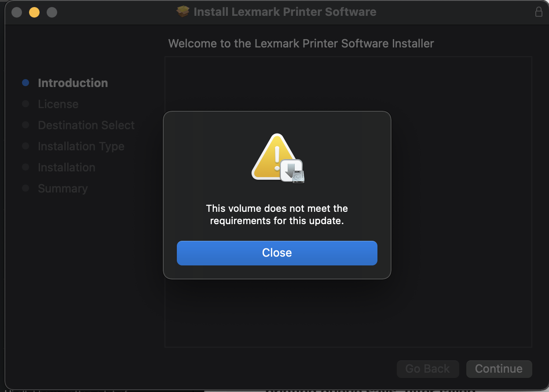Select the Summary step in the sidebar
Image resolution: width=549 pixels, height=392 pixels.
tap(62, 189)
